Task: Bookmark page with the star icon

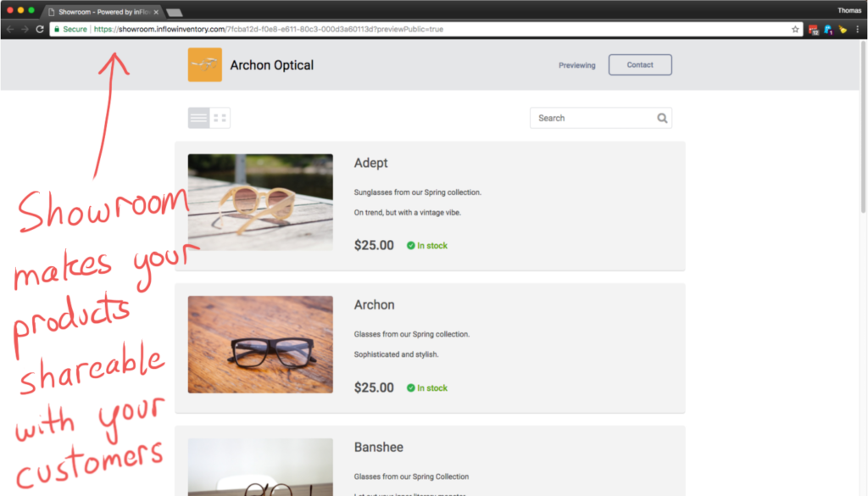Action: pos(795,30)
